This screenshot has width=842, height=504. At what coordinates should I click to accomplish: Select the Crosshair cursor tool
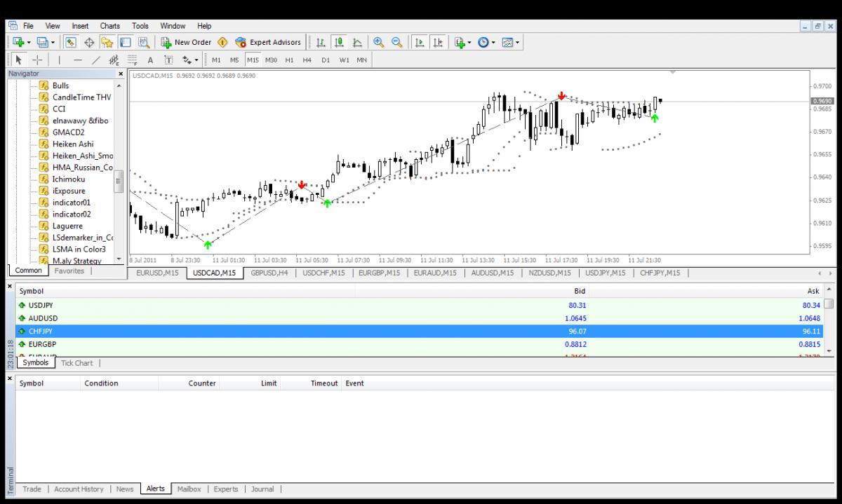tap(37, 60)
